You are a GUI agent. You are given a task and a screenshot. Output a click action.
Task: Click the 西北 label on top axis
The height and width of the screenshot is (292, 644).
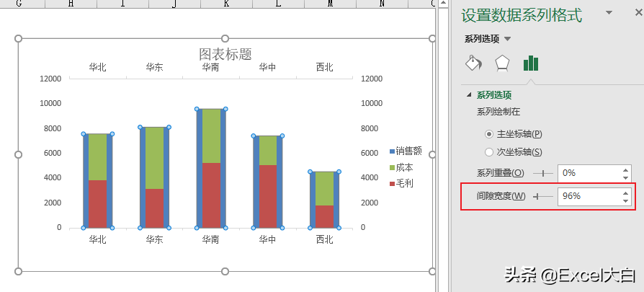coord(324,68)
